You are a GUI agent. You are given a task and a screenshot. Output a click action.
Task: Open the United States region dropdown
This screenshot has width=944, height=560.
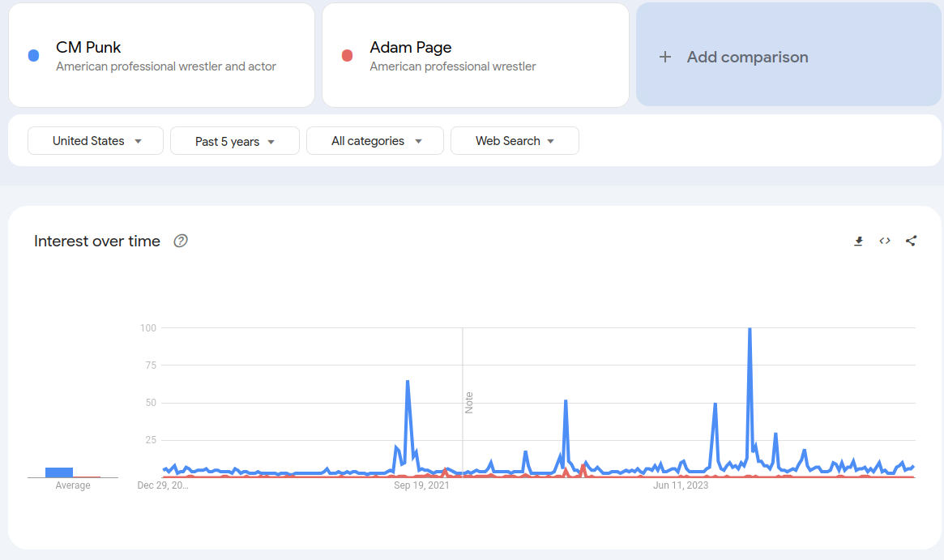point(96,141)
